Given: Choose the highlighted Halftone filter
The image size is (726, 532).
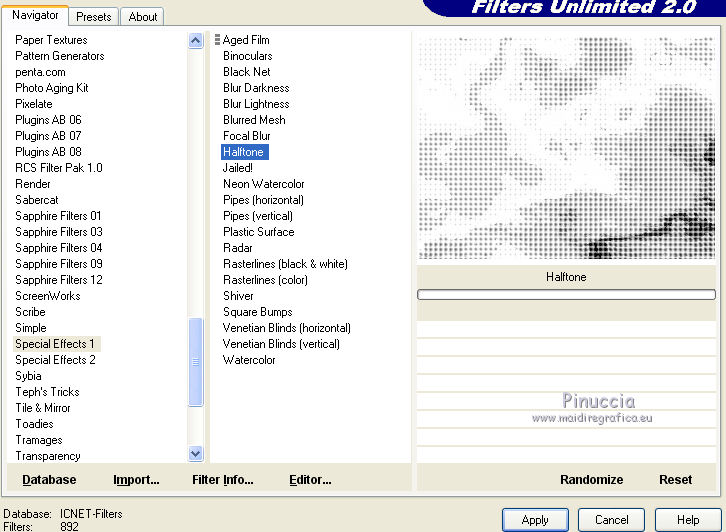Looking at the screenshot, I should click(244, 152).
